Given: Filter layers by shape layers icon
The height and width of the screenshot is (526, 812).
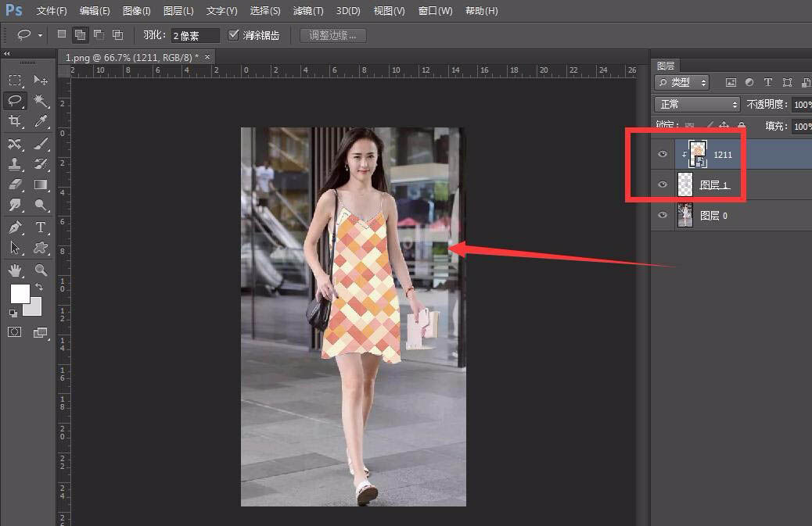Looking at the screenshot, I should [x=787, y=82].
